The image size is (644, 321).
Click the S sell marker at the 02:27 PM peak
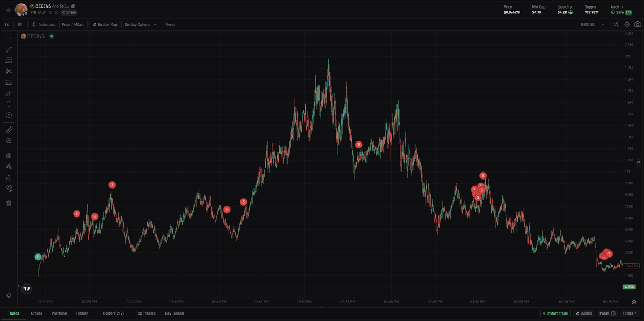(112, 184)
